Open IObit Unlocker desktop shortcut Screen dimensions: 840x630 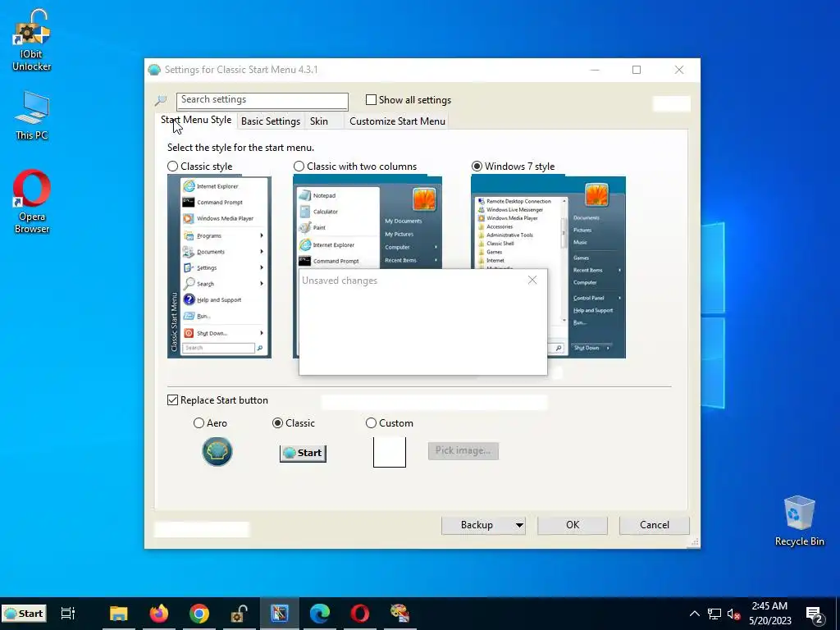point(32,41)
